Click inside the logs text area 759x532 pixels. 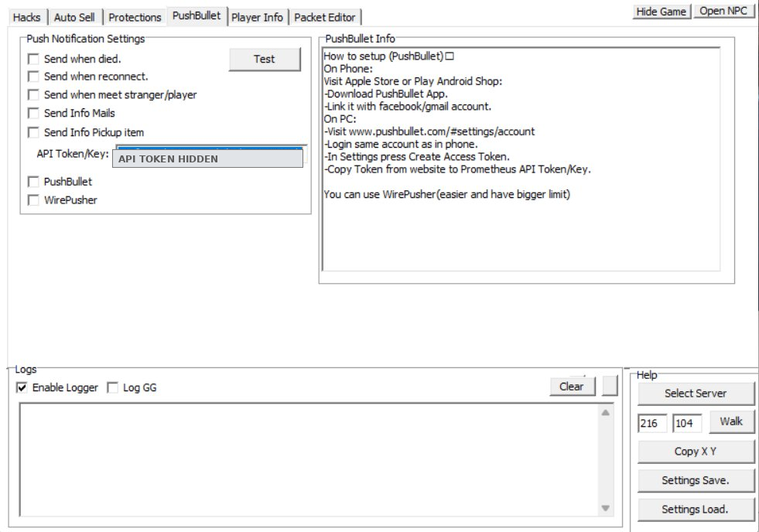coord(309,460)
